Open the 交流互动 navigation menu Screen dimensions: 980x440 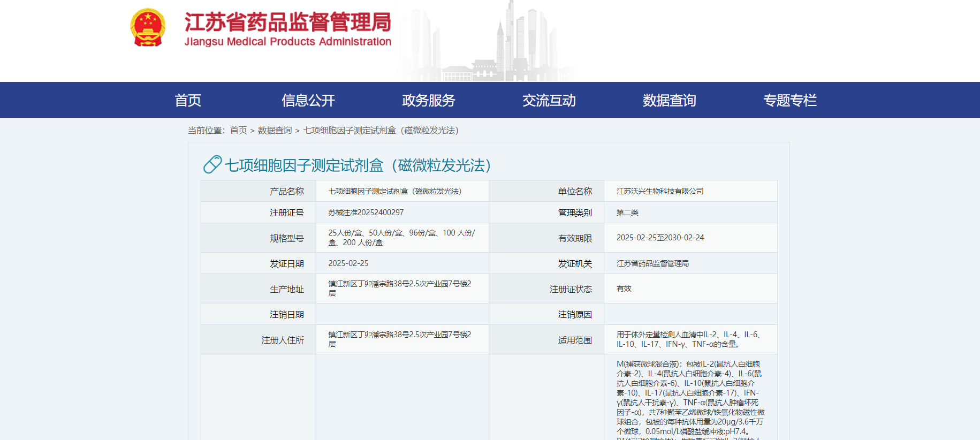(x=549, y=100)
